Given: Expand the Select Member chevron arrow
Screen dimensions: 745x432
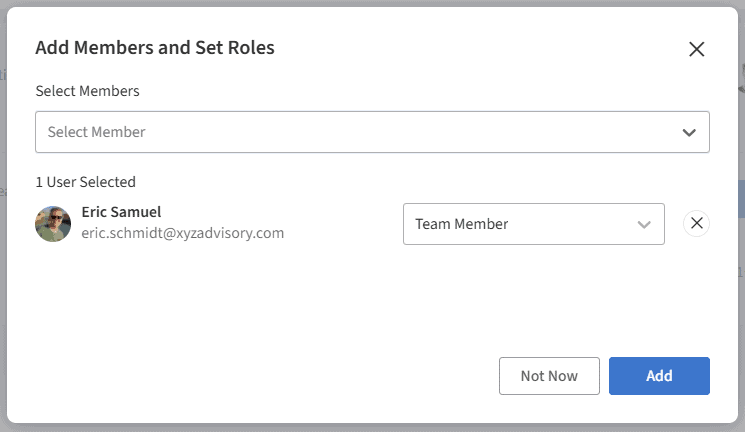Looking at the screenshot, I should (x=689, y=132).
